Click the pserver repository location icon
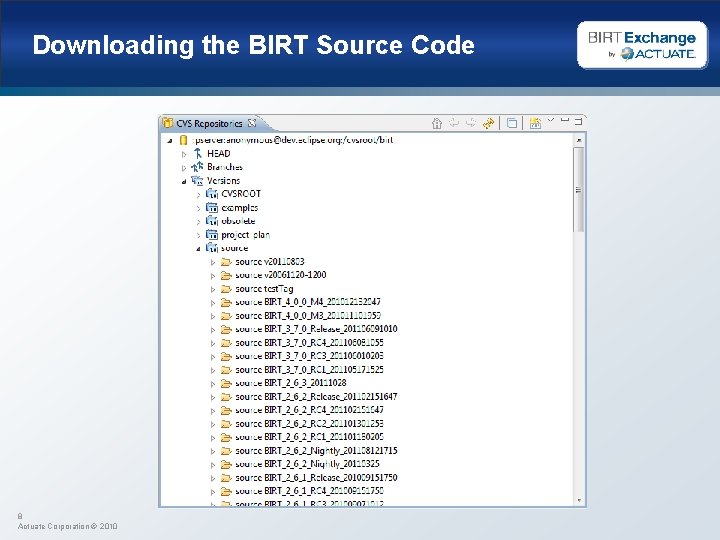 pos(183,140)
